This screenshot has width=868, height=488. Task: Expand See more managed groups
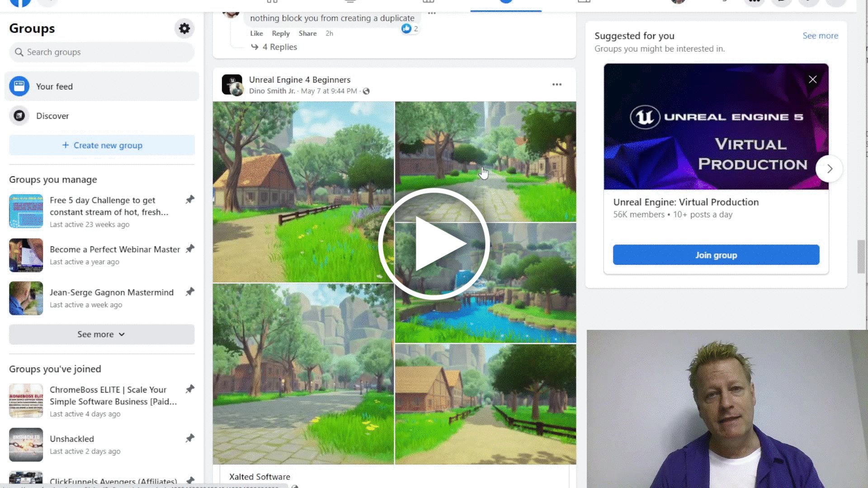102,334
